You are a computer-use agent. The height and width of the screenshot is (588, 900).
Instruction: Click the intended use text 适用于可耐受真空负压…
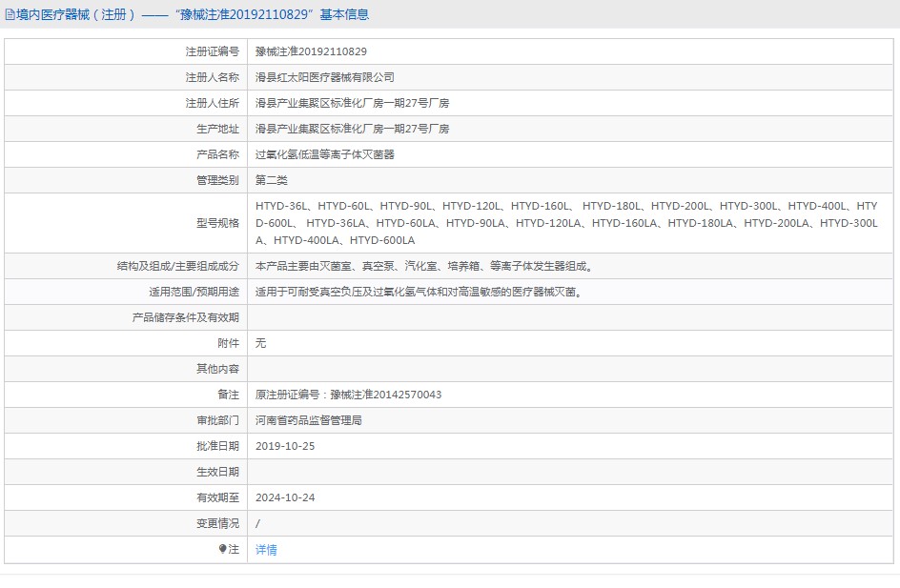tap(420, 292)
